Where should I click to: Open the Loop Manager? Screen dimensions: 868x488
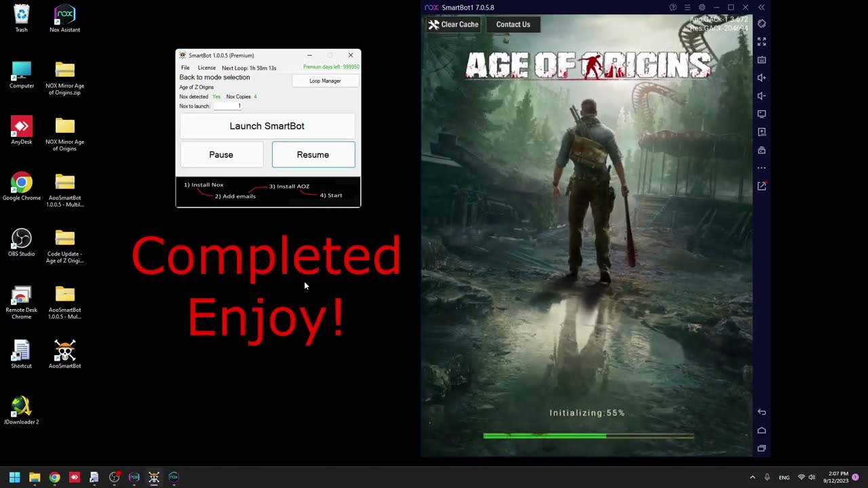tap(325, 81)
